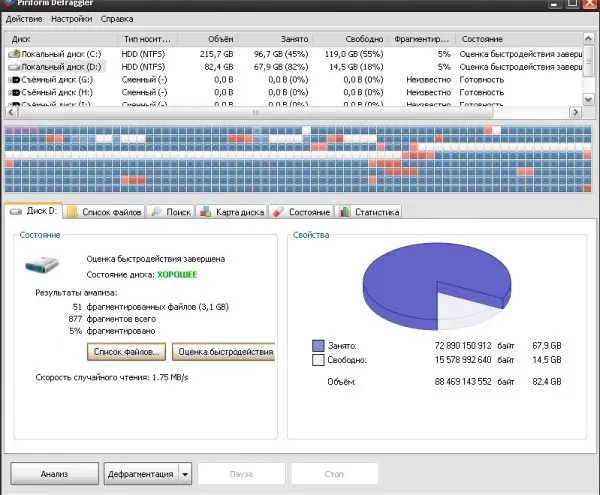This screenshot has height=495, width=600.
Task: Click the drive icon on Диск D: tab
Action: (16, 212)
